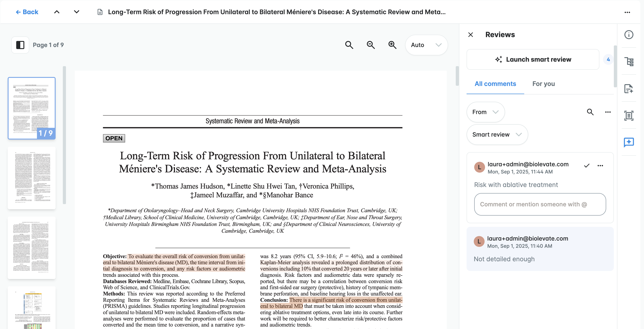Switch to the For you tab
The height and width of the screenshot is (329, 644).
[544, 84]
